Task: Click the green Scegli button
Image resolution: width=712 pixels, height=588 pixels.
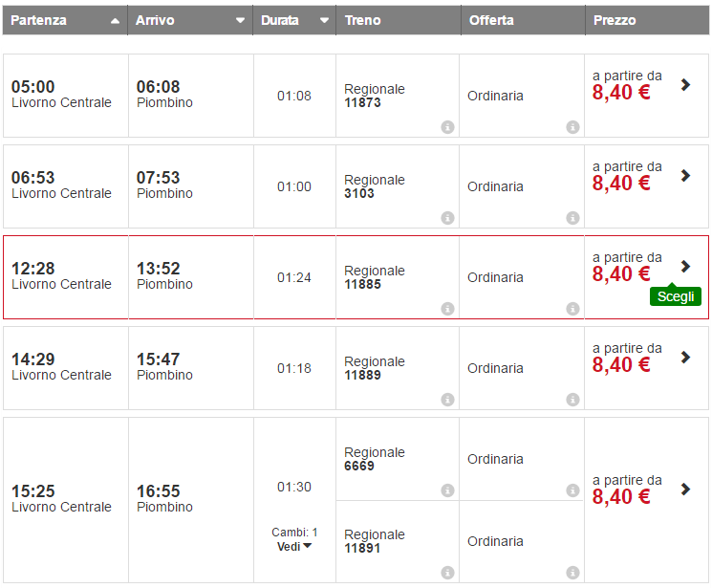Action: click(x=676, y=296)
